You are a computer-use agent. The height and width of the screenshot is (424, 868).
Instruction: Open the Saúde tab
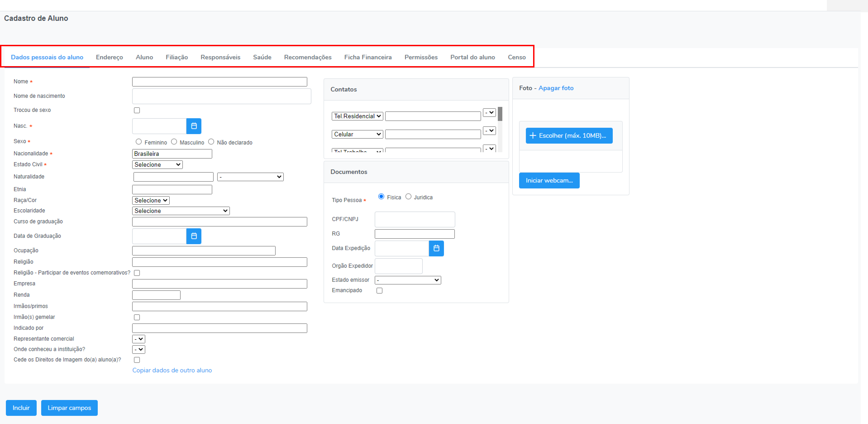(x=262, y=57)
